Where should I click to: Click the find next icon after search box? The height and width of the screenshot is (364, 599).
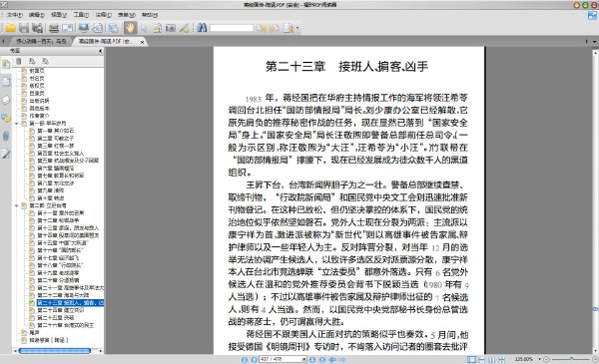(275, 28)
